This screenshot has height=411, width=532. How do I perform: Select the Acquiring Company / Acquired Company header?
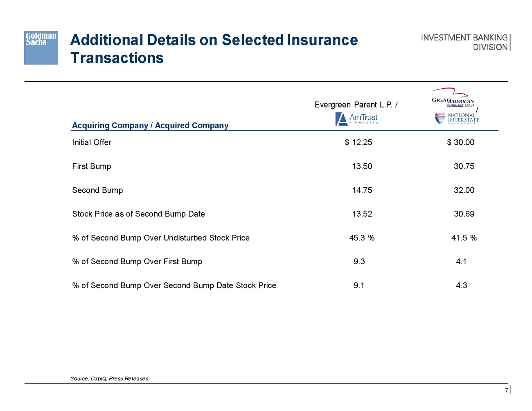pos(150,126)
